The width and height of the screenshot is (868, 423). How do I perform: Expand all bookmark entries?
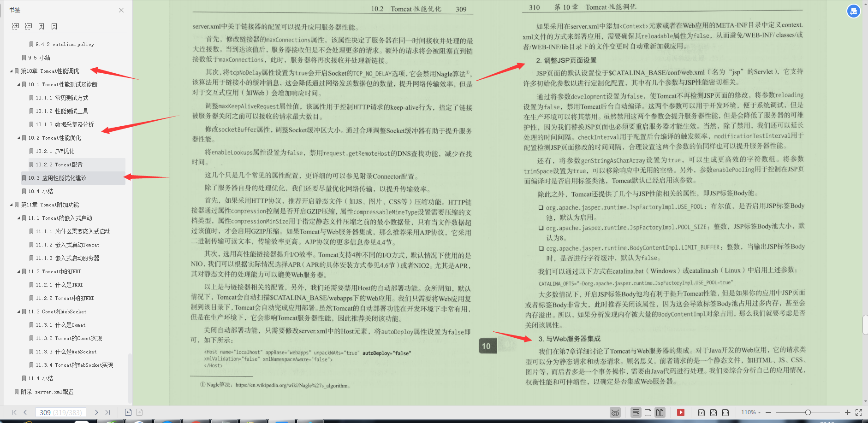15,26
